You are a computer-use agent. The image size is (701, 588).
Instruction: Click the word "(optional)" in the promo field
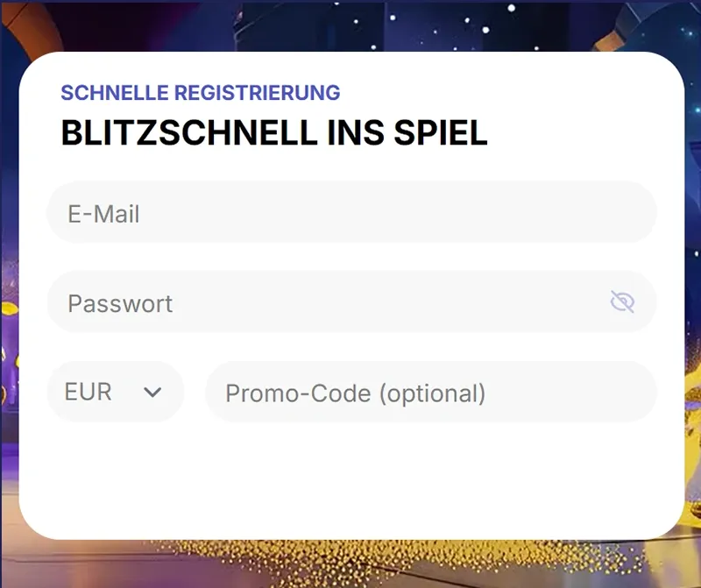[x=432, y=393]
